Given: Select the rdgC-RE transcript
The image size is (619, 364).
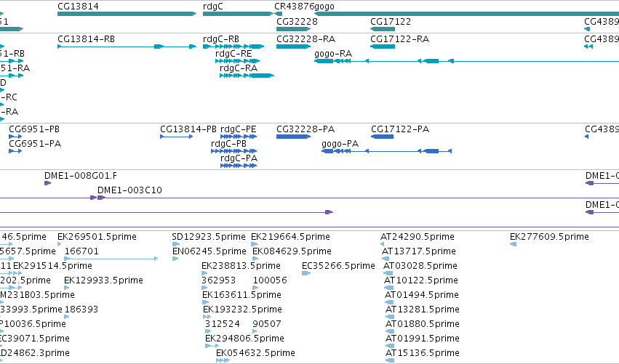Looking at the screenshot, I should 237,61.
